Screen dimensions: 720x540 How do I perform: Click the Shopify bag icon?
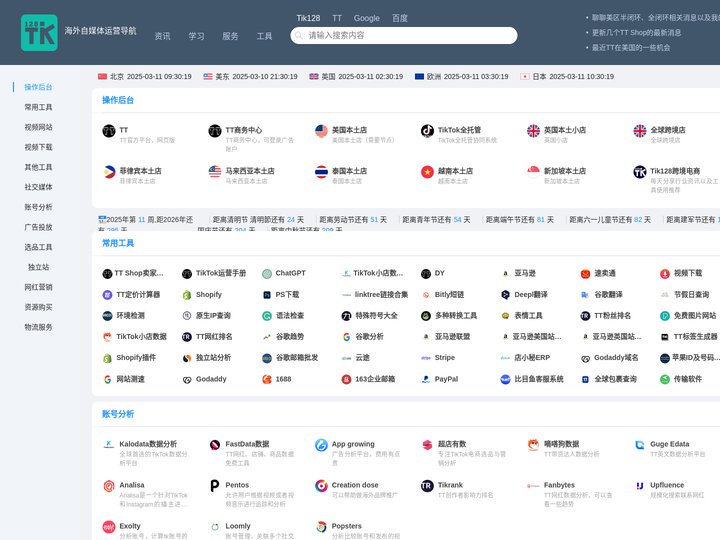[x=187, y=295]
